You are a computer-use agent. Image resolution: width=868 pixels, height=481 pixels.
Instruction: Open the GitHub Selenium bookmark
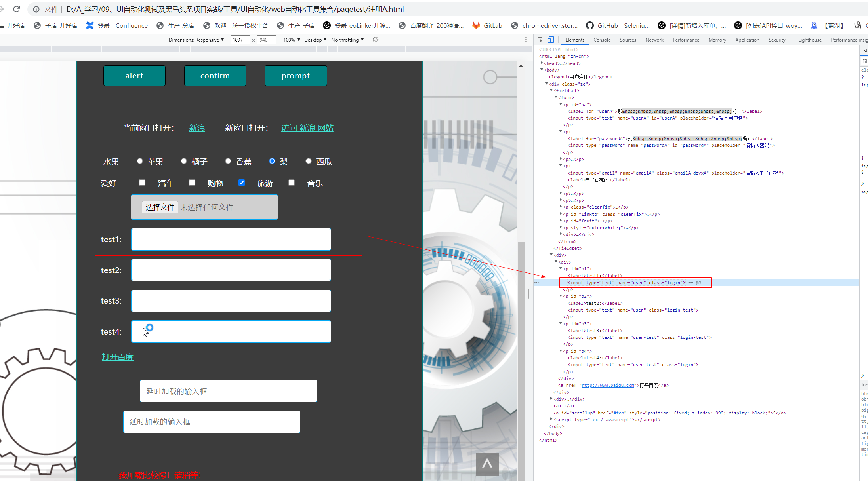coord(618,25)
